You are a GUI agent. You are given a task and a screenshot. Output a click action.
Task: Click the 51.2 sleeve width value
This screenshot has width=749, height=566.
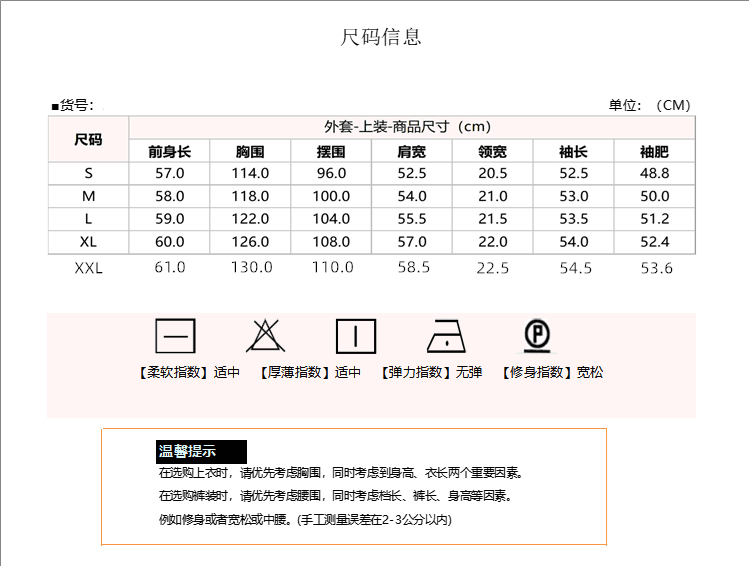(654, 219)
